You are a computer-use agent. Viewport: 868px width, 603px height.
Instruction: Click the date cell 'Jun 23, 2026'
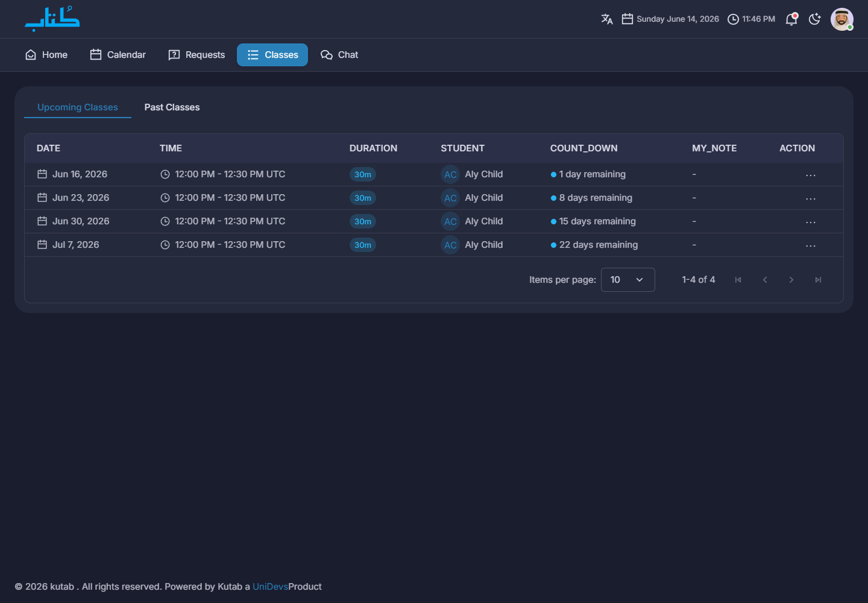73,198
